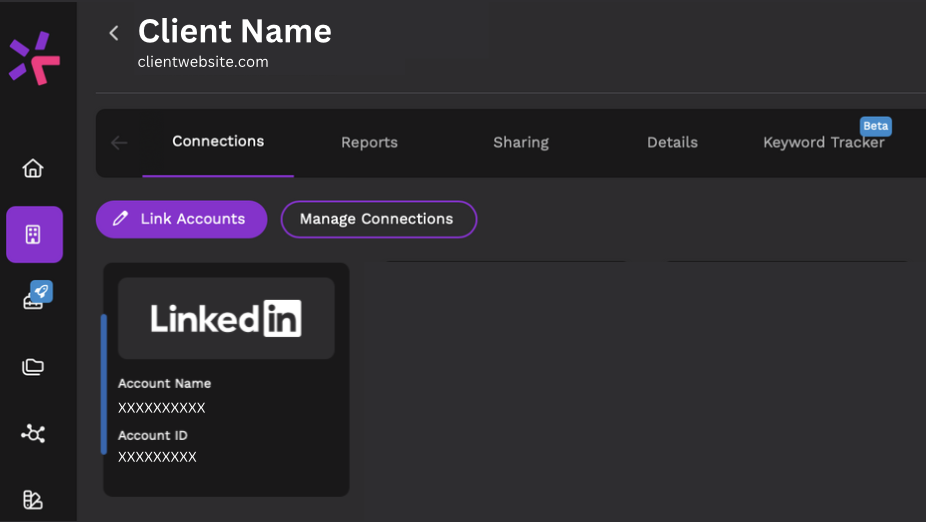Go back using chevron beside Client Name
Viewport: 926px width, 522px height.
coord(114,33)
